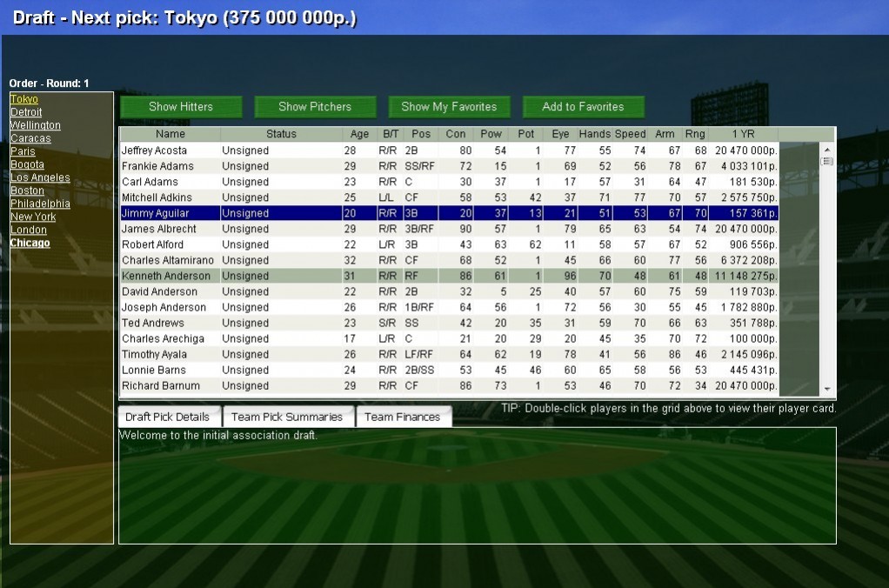The image size is (889, 588).
Task: Click the Show Hitters button
Action: click(x=181, y=107)
